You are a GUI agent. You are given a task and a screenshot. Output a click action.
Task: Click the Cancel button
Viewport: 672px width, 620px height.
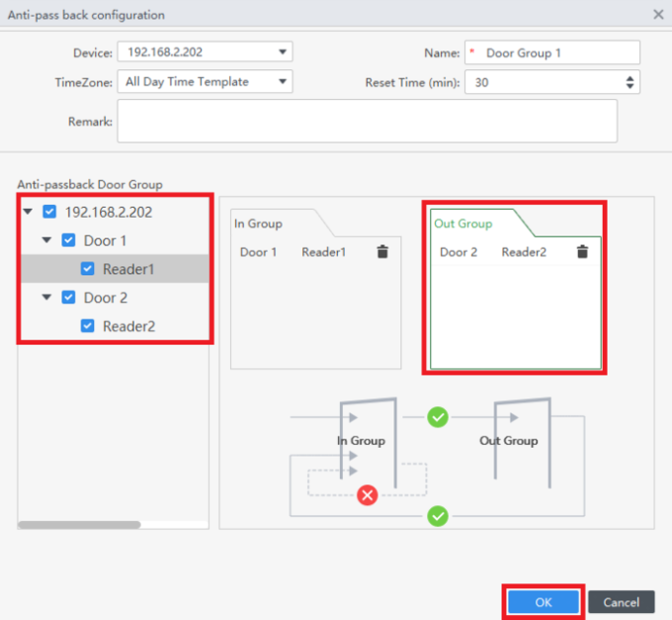pyautogui.click(x=621, y=602)
